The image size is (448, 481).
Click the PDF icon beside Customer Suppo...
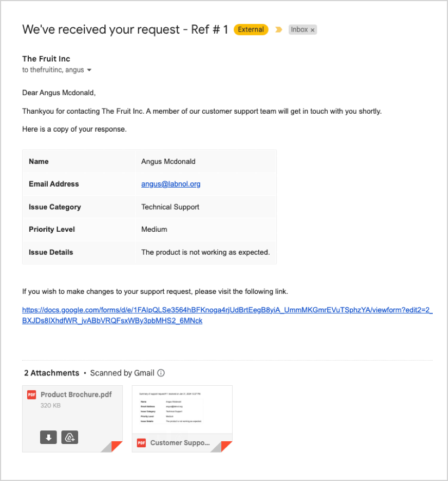click(141, 443)
